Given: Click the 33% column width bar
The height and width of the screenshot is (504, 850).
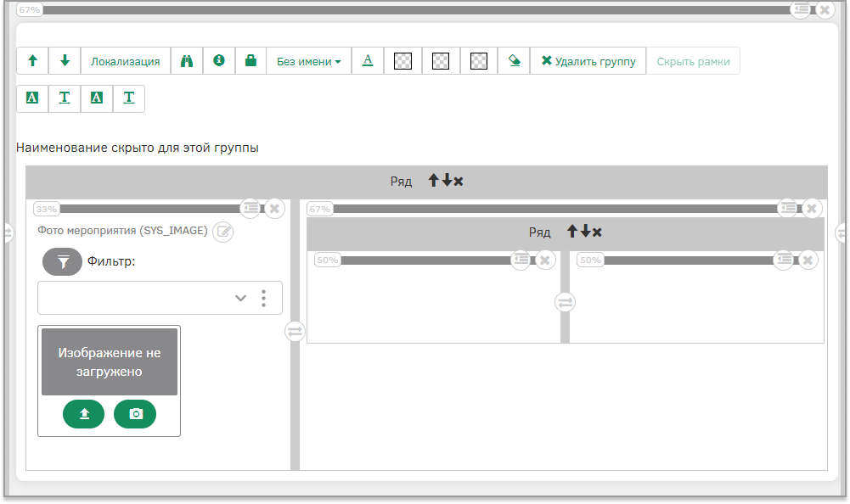Looking at the screenshot, I should click(149, 209).
